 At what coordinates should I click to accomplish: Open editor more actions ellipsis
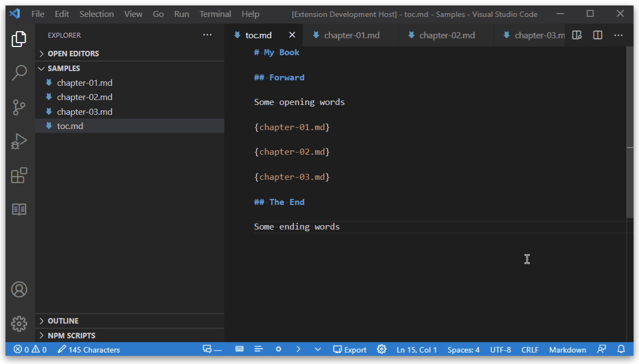618,35
